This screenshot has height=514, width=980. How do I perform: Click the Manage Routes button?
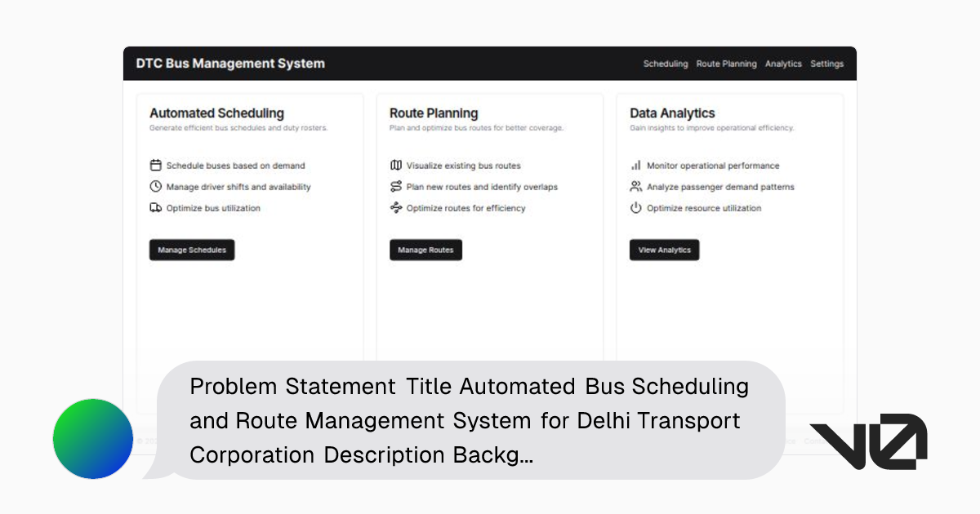click(x=425, y=250)
